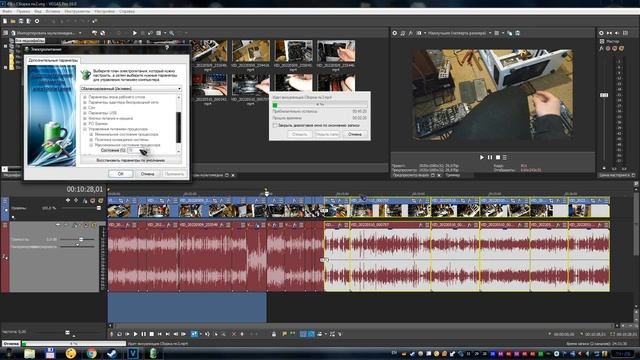Screen dimensions: 640x360
Task: Open video output FX in preview toolbar
Action: pyautogui.click(x=411, y=33)
